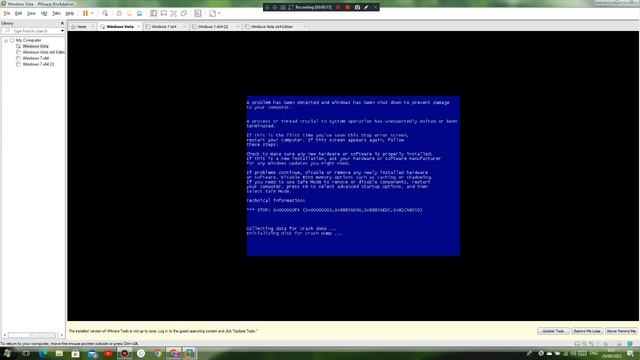Click the system tray clock and date

tap(611, 353)
